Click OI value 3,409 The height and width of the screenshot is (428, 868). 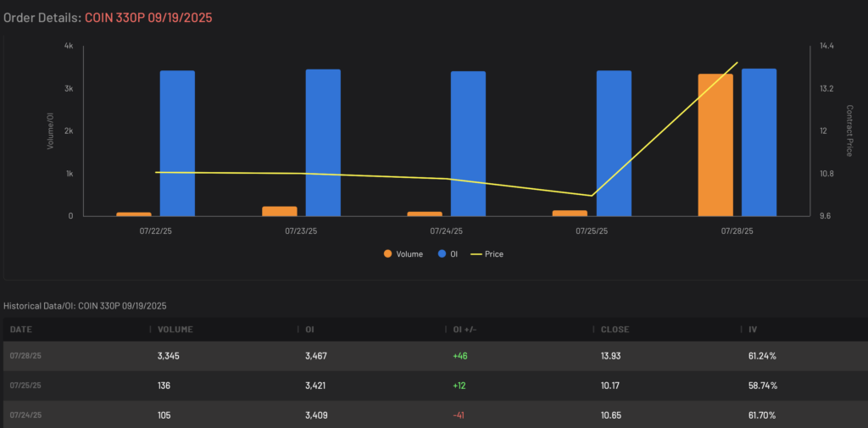coord(316,414)
